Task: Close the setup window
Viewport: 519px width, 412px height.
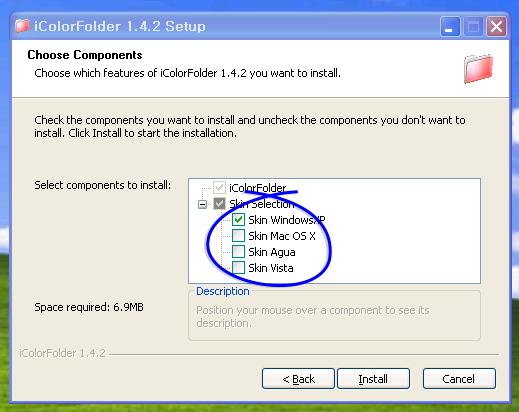Action: tap(496, 26)
